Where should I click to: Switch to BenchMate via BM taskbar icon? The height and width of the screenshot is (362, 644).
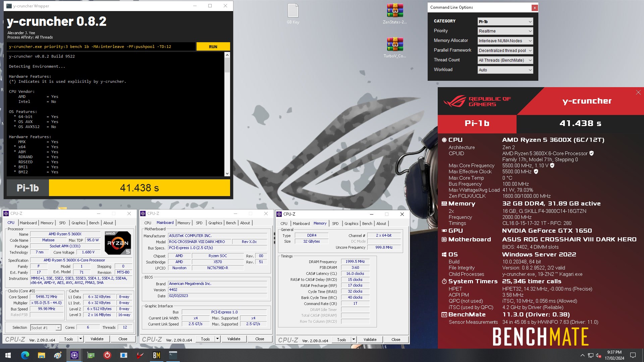coord(156,355)
